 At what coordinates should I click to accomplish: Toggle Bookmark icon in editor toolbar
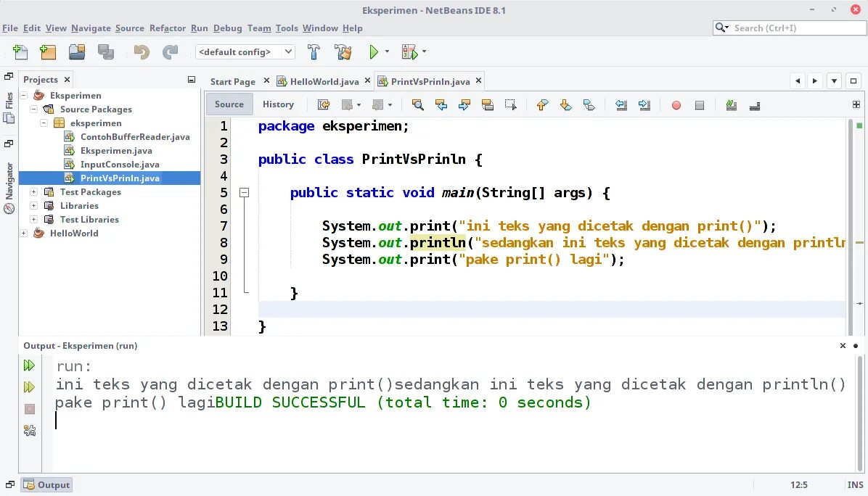click(x=589, y=104)
